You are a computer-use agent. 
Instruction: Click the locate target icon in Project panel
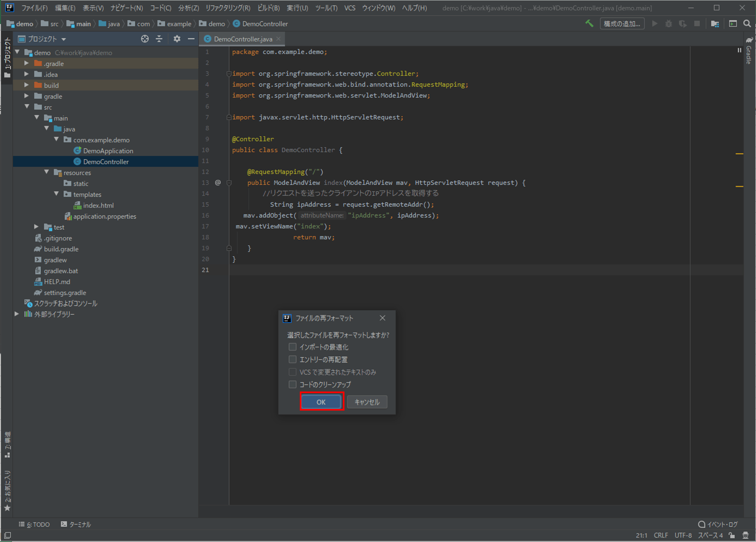144,39
